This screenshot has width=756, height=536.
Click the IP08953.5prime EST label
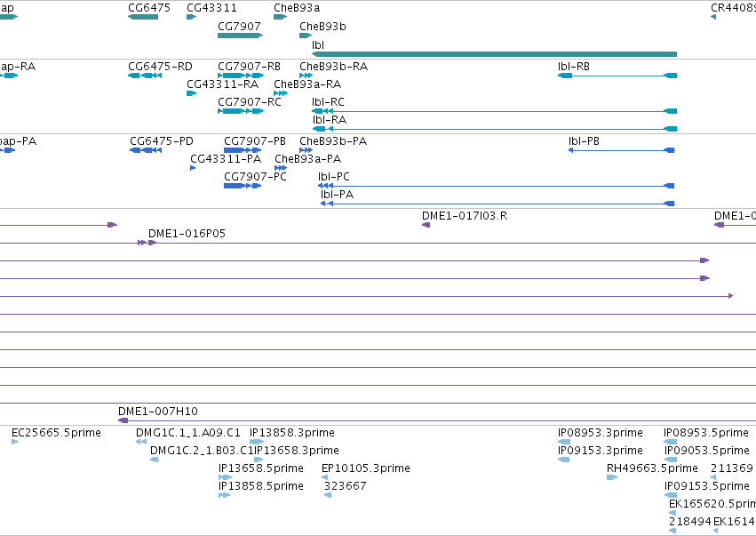pos(706,433)
